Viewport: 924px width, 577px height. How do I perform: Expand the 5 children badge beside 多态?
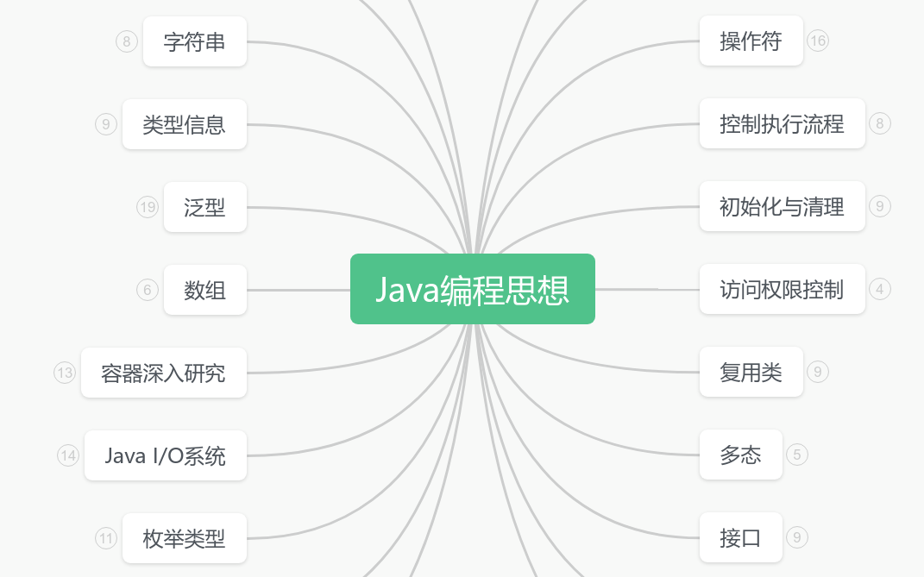pos(797,455)
